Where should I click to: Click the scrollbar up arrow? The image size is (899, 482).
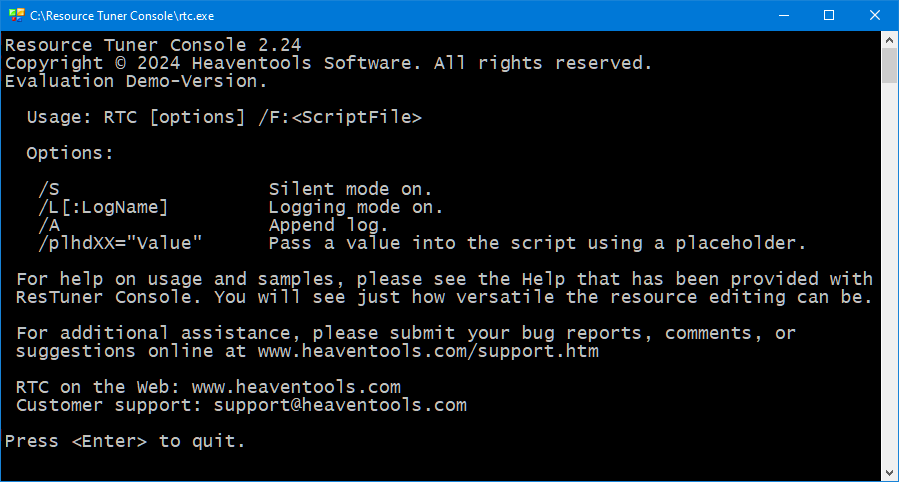(889, 40)
